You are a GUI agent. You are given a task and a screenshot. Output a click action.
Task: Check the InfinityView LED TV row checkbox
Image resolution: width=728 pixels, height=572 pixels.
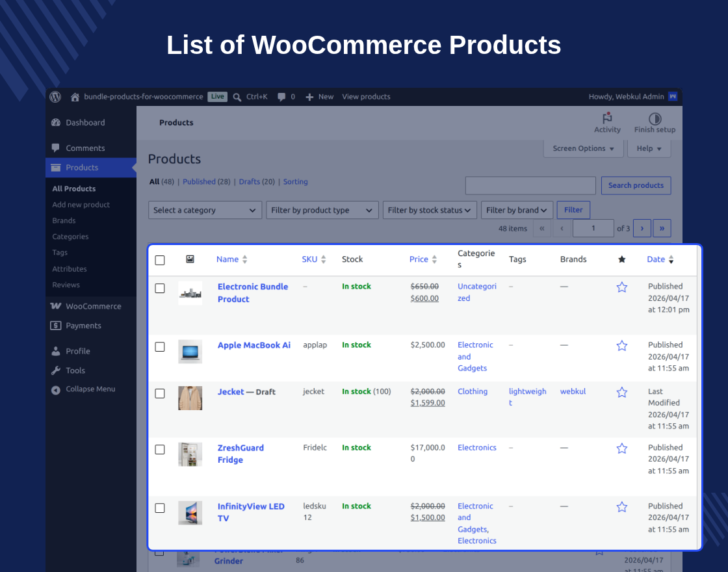160,508
